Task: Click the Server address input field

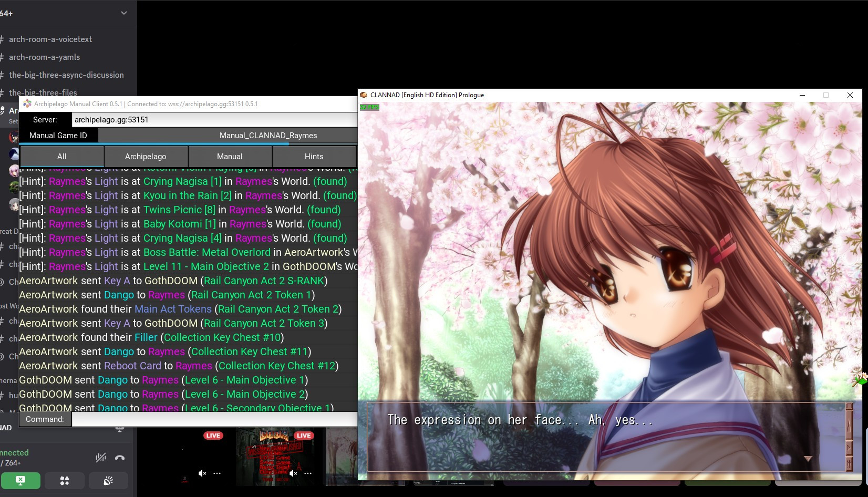Action: (x=214, y=120)
